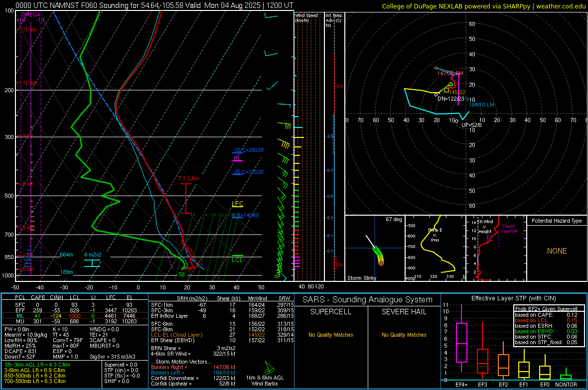Click the SUPERCELL column heading

331,312
